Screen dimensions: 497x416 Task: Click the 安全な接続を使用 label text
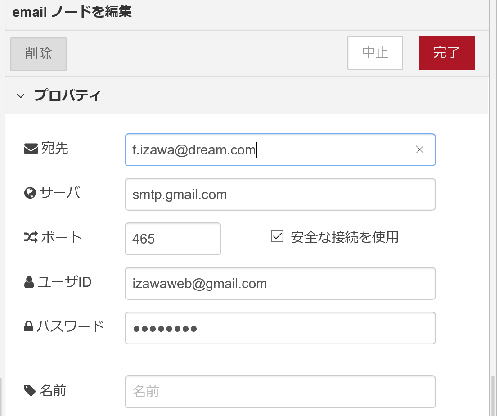click(345, 237)
